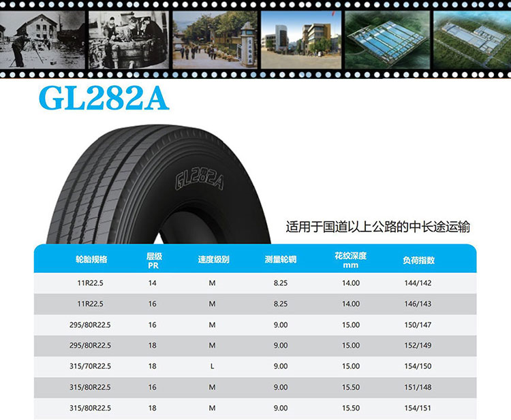The image size is (511, 420).
Task: Click the GL282A blue title heading
Action: coord(104,97)
